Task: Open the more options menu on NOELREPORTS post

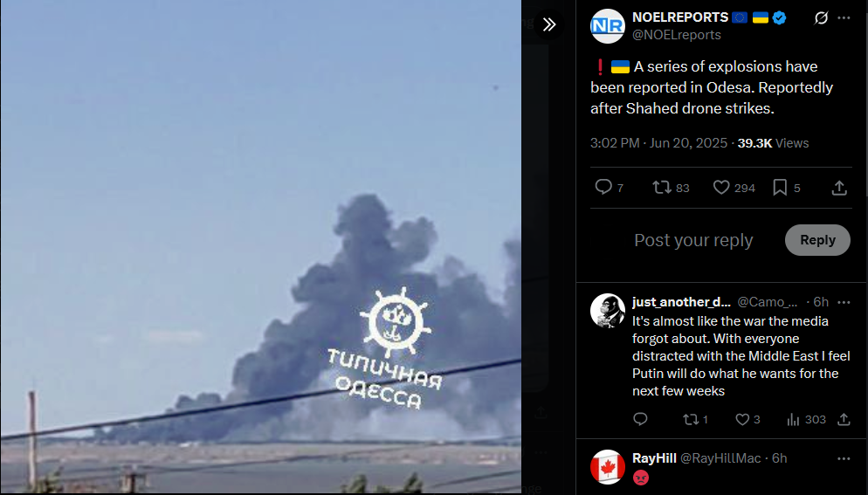Action: coord(844,17)
